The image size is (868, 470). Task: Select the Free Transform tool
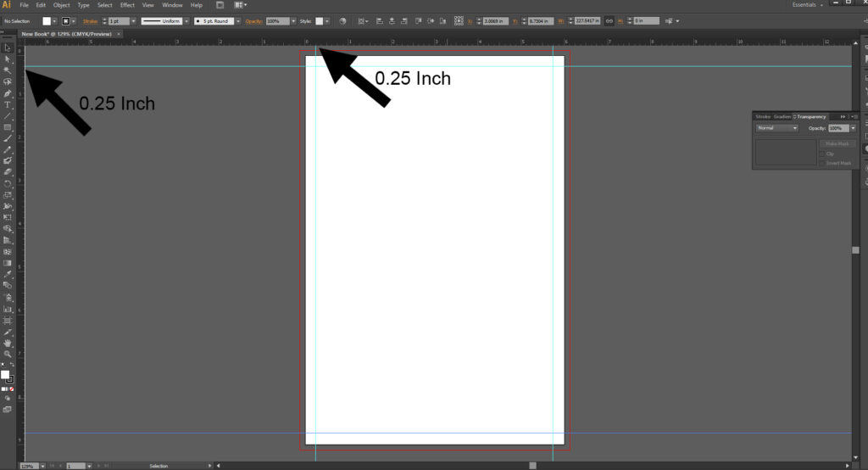(7, 217)
